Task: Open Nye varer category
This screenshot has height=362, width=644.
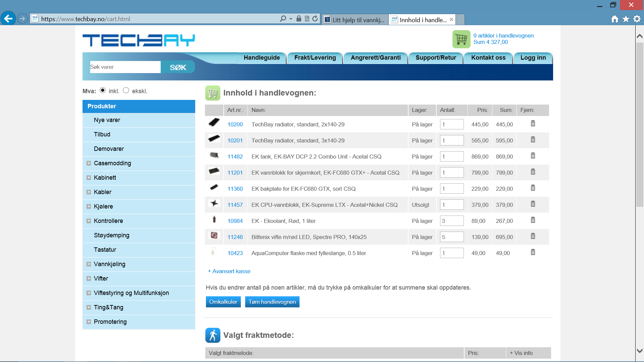Action: (139, 120)
